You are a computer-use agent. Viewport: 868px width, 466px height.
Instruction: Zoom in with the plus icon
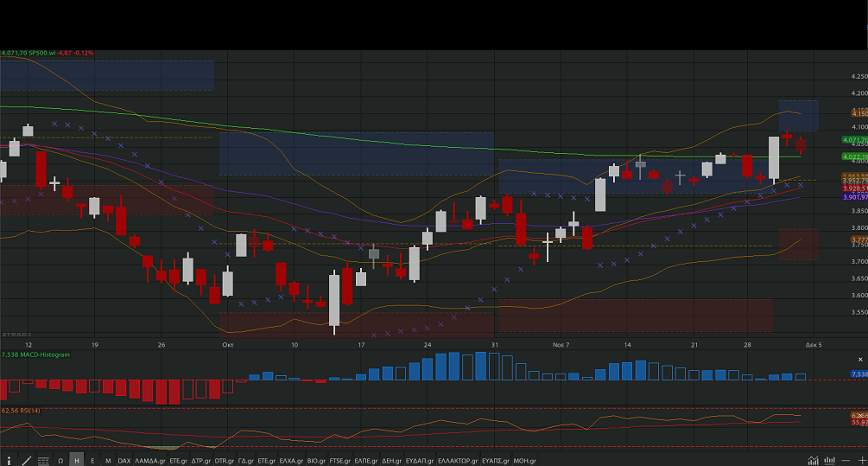pyautogui.click(x=863, y=461)
